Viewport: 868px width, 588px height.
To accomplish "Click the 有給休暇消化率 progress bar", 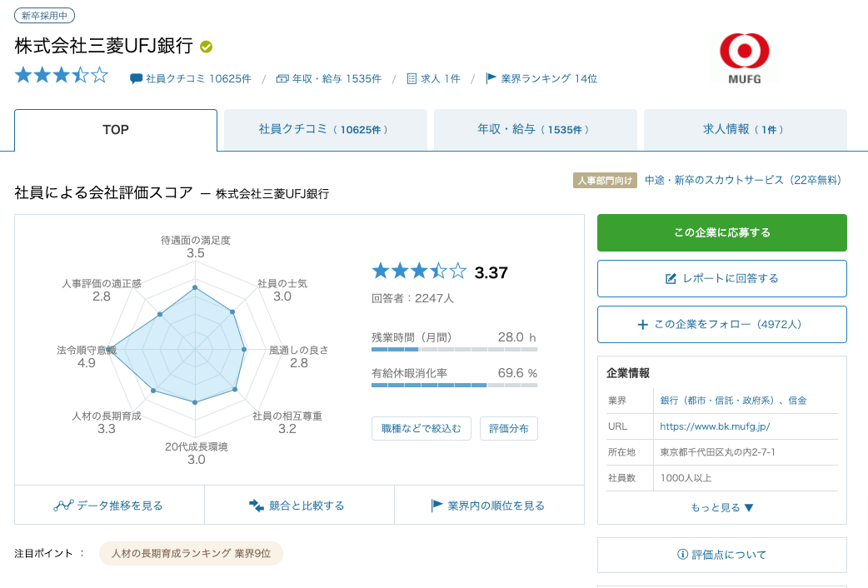I will (455, 385).
